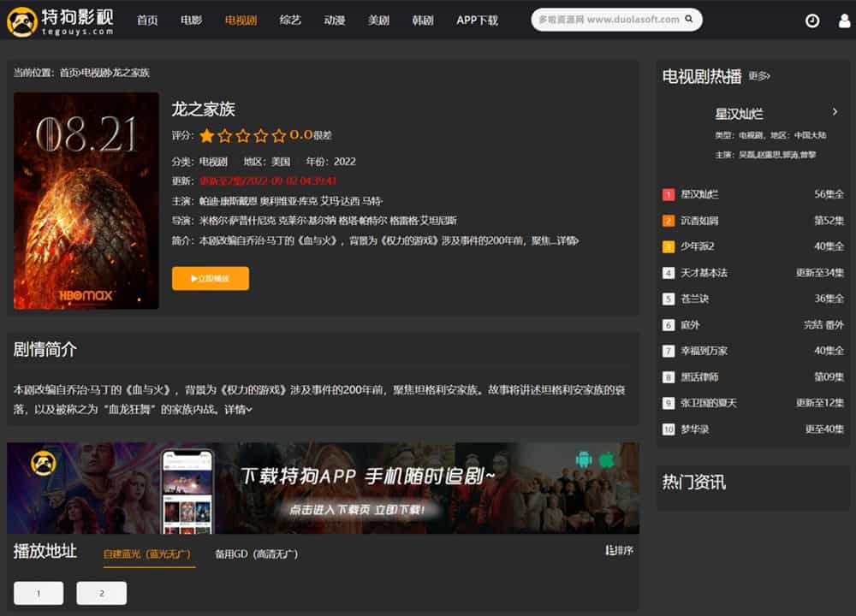Open ranked show 黑话律师
This screenshot has width=856, height=616.
tap(699, 377)
